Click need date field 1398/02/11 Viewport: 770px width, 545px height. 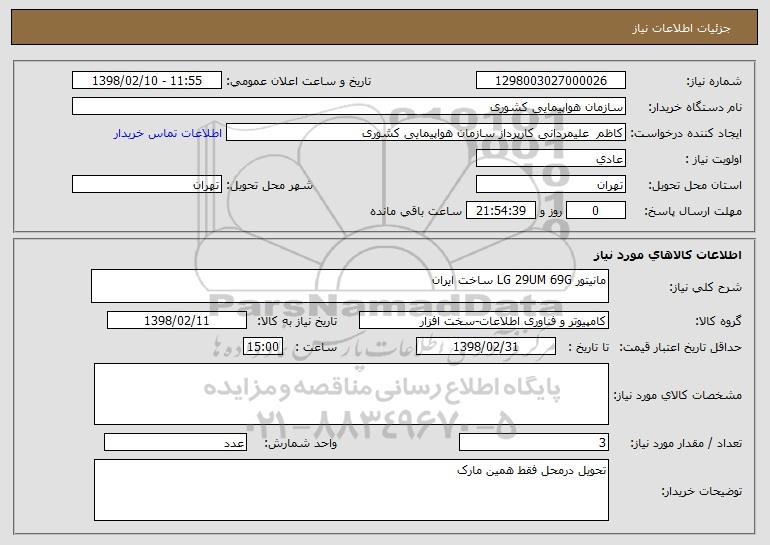pyautogui.click(x=177, y=321)
